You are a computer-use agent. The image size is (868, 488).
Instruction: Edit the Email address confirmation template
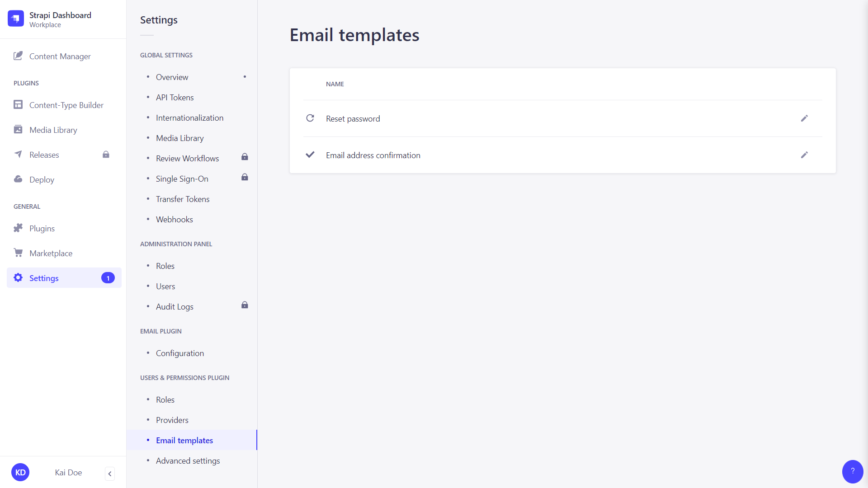coord(804,155)
